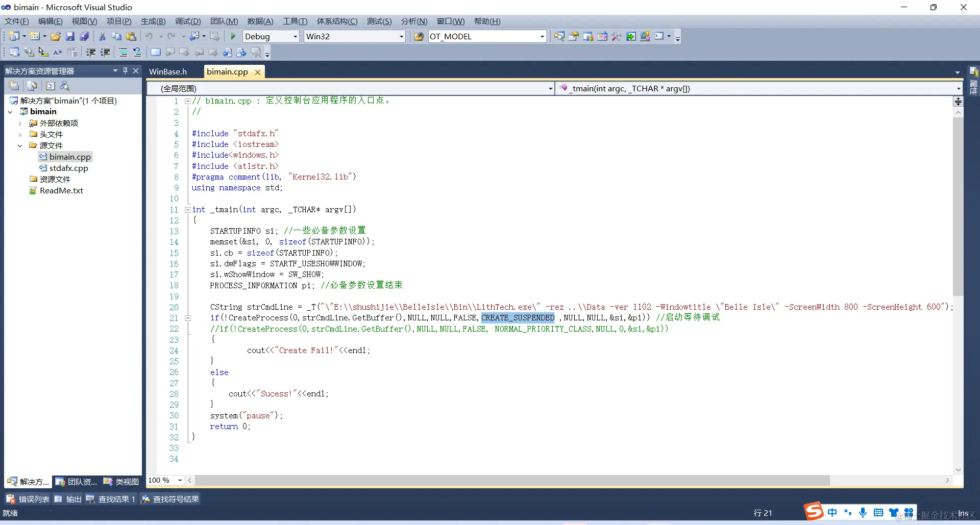The height and width of the screenshot is (525, 980).
Task: Click the Find in Files icon
Action: (419, 36)
